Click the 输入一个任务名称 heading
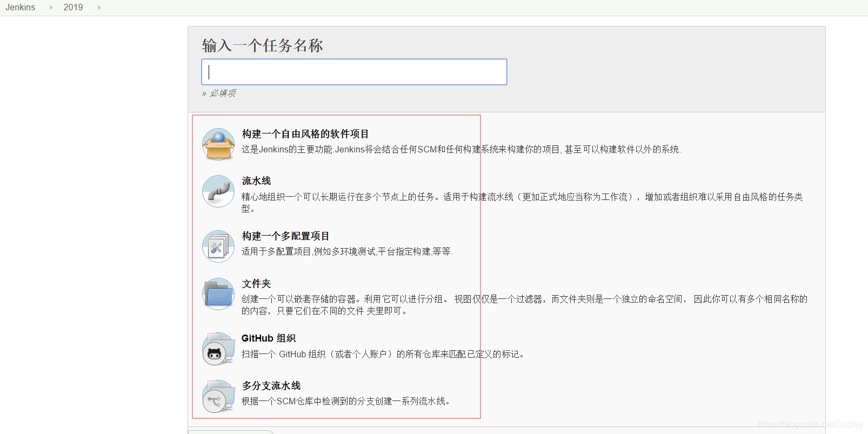The image size is (868, 434). 262,45
